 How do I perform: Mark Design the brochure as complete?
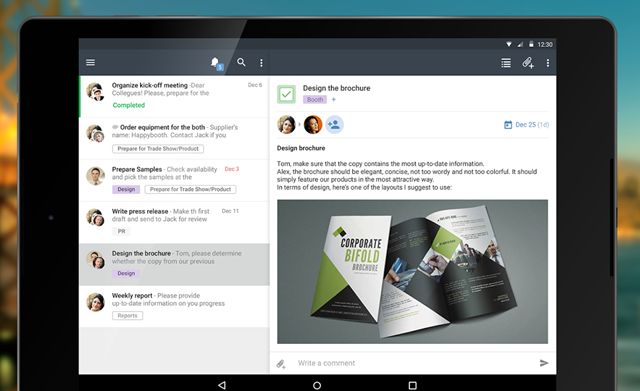pos(287,94)
